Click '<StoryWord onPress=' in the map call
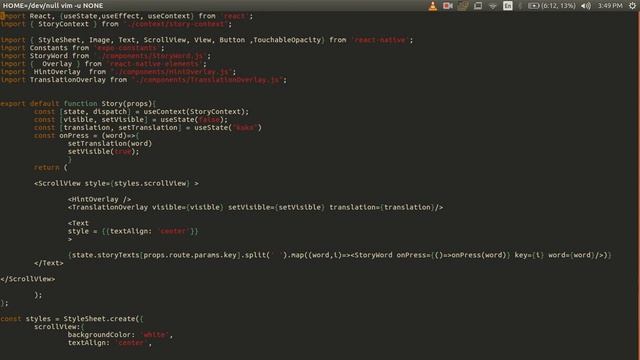 coord(391,255)
